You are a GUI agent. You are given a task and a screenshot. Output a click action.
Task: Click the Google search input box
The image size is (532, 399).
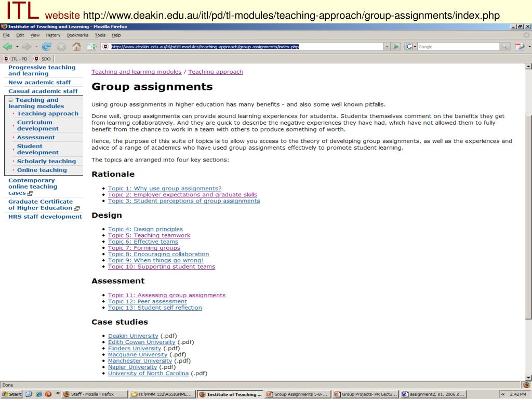point(458,47)
